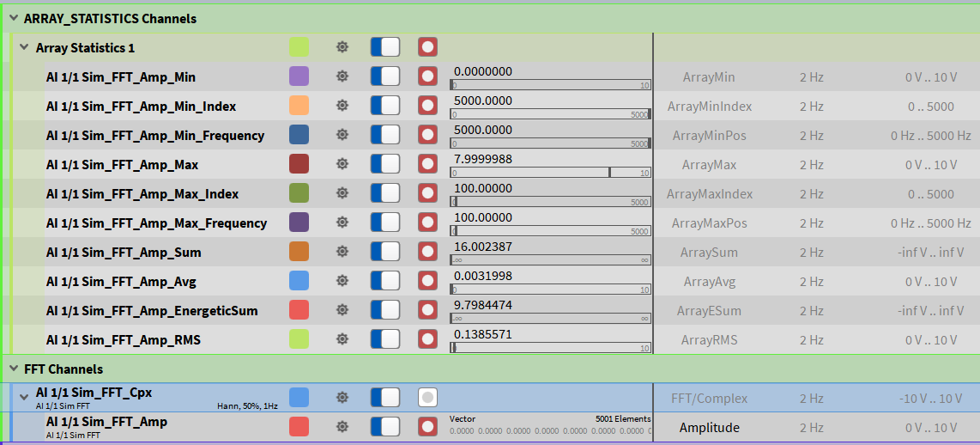Screen dimensions: 980x445
Task: Click red record button for Sim_FFT_Amp_Sum
Action: pos(427,252)
